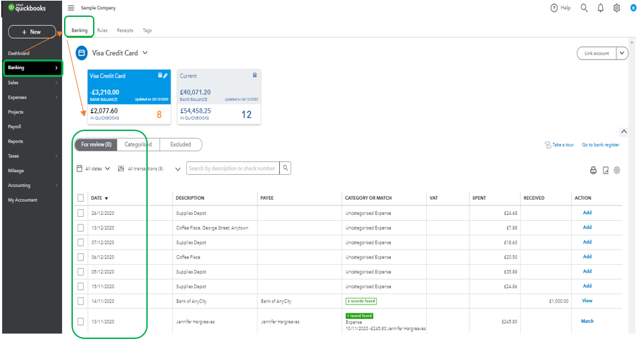Open the All dates calendar icon
Screen dimensions: 644x341
coord(80,168)
